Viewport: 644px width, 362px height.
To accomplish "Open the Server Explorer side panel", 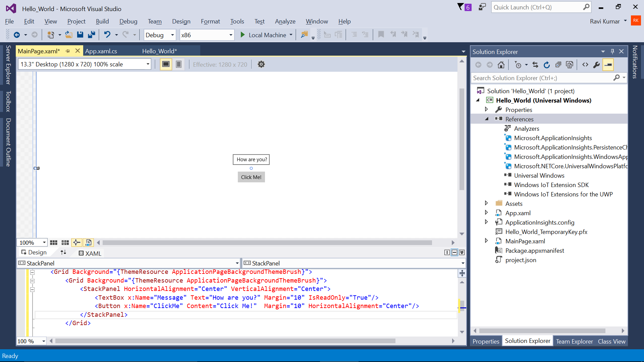I will point(8,65).
